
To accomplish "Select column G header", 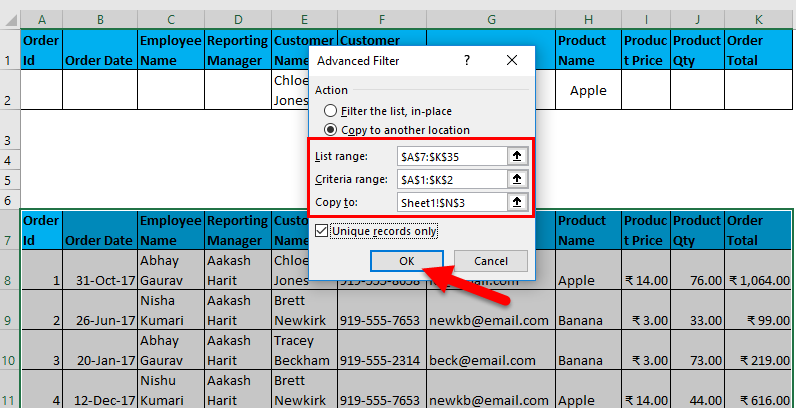I will (491, 20).
